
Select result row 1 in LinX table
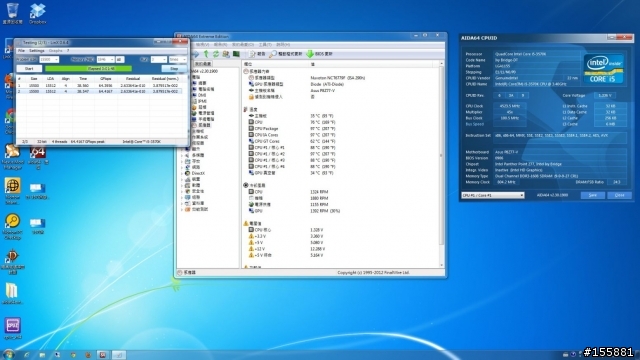pos(99,86)
